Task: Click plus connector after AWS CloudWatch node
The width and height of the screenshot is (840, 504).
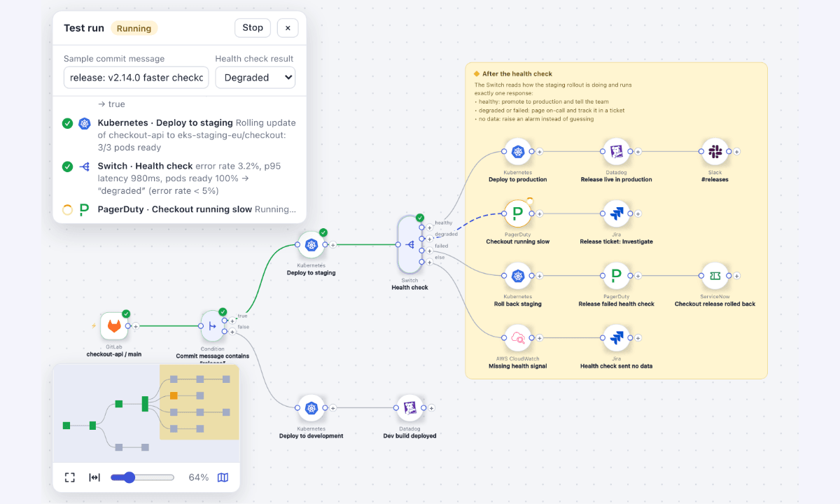Action: pyautogui.click(x=540, y=338)
